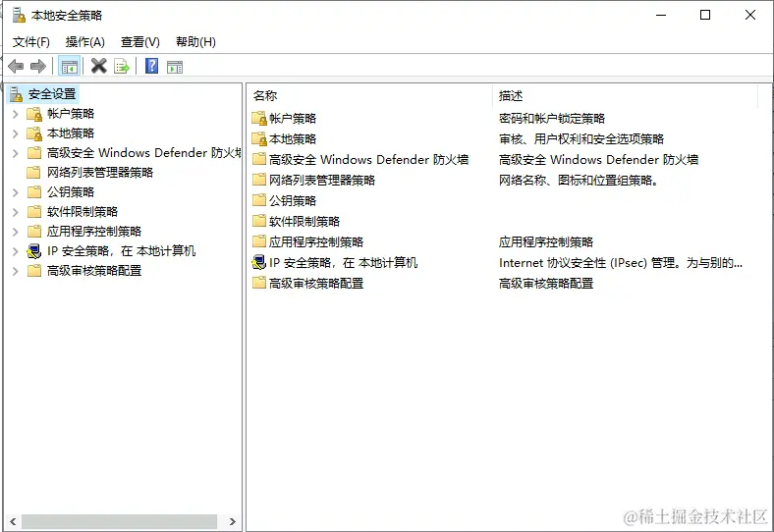774x532 pixels.
Task: Maximize the 本地安全策略 window
Action: [x=705, y=15]
